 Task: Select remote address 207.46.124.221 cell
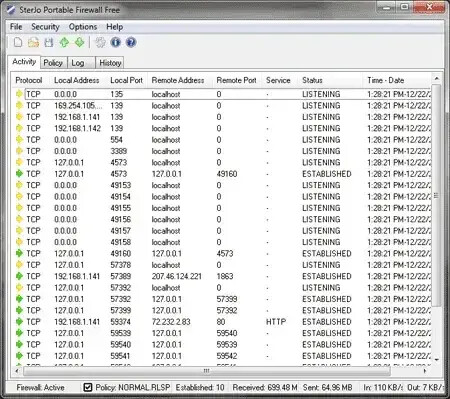177,276
